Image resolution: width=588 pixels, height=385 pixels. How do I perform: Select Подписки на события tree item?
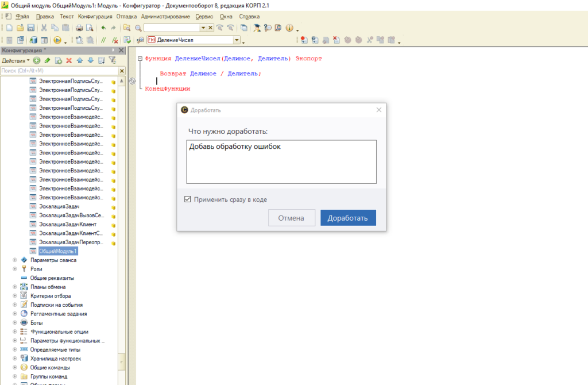pos(56,305)
